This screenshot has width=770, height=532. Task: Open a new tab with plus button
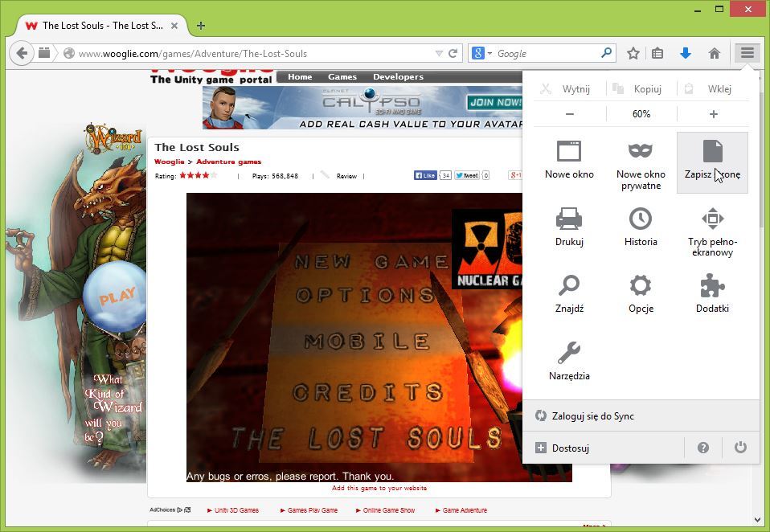tap(200, 26)
